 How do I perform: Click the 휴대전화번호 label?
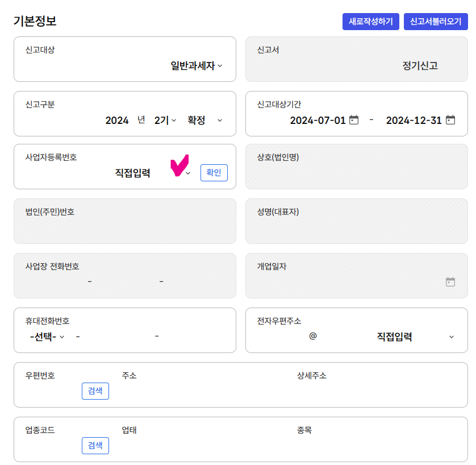(x=47, y=321)
